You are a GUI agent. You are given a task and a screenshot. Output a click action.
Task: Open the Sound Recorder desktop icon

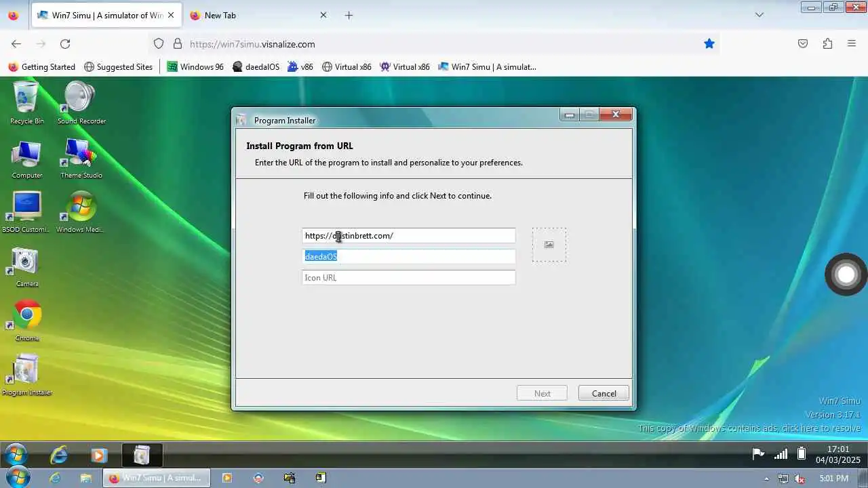[81, 102]
